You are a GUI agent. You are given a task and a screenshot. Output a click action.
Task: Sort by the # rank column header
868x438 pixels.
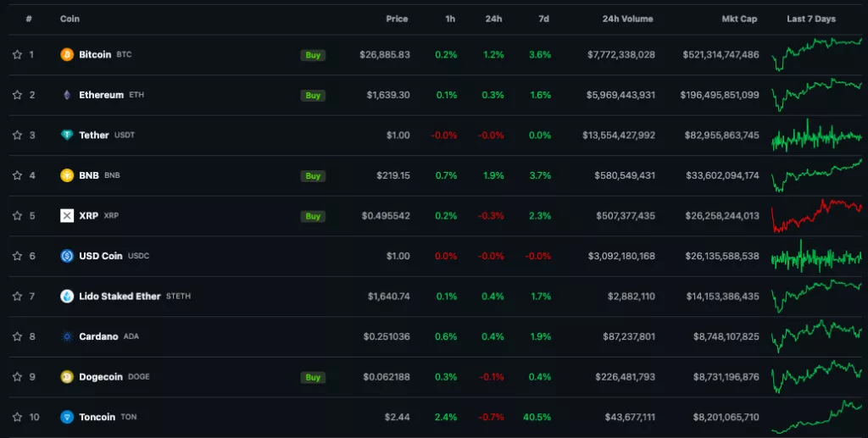tap(29, 19)
